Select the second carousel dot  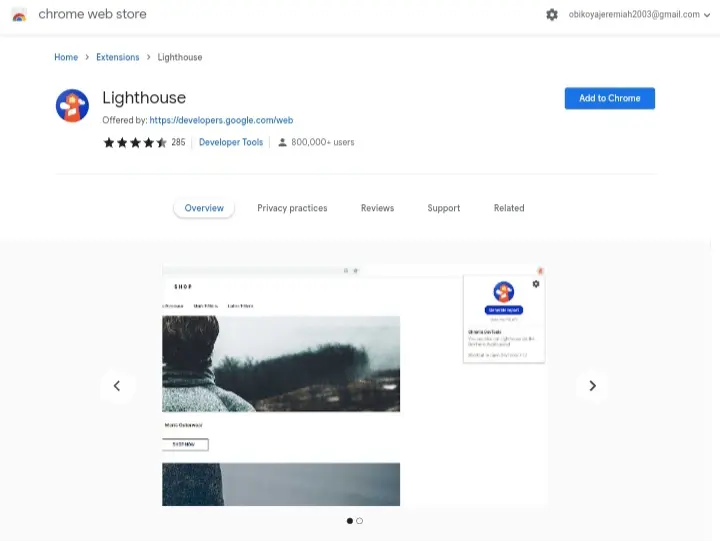click(x=360, y=521)
